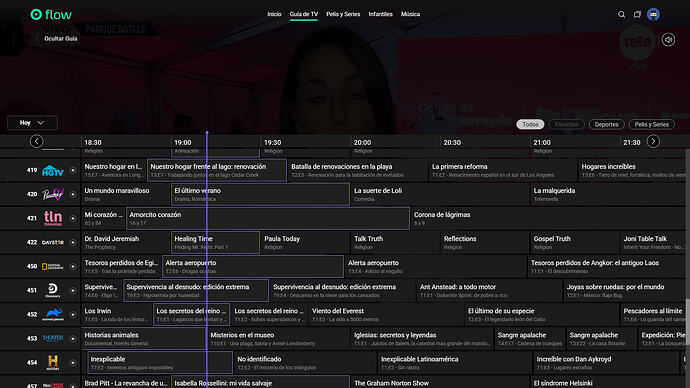The image size is (690, 388).
Task: Open program Batalla de renovaciones en la playa
Action: 357,170
